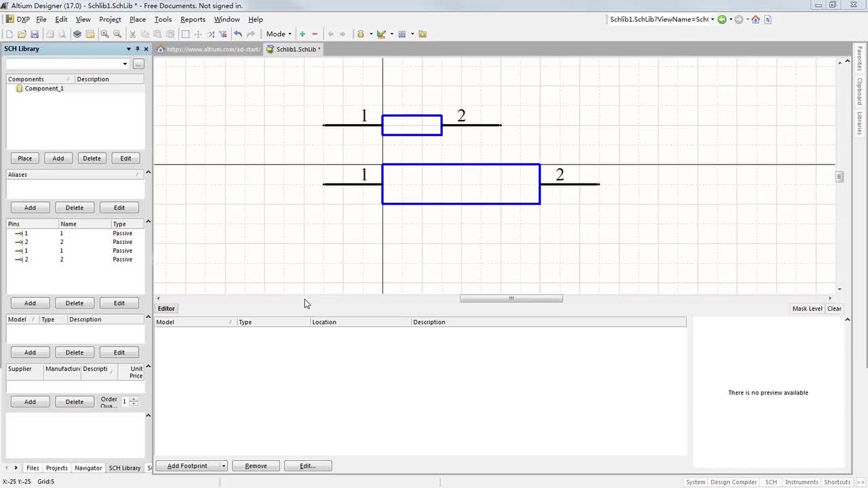Save the library with the floppy icon

pos(35,34)
